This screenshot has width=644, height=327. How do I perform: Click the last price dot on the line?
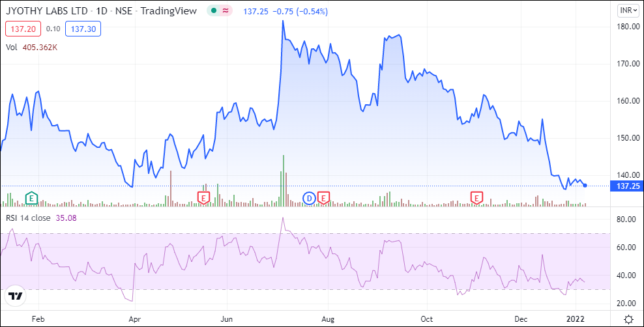pos(585,186)
